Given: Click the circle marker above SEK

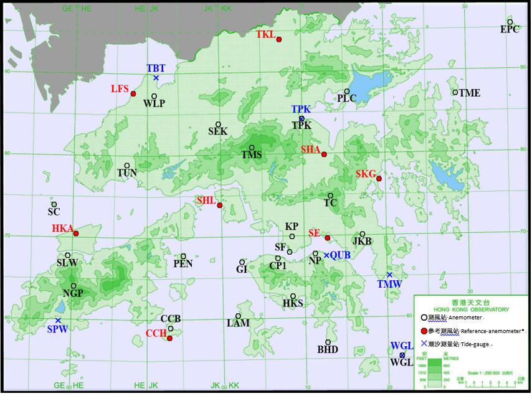Looking at the screenshot, I should (218, 125).
